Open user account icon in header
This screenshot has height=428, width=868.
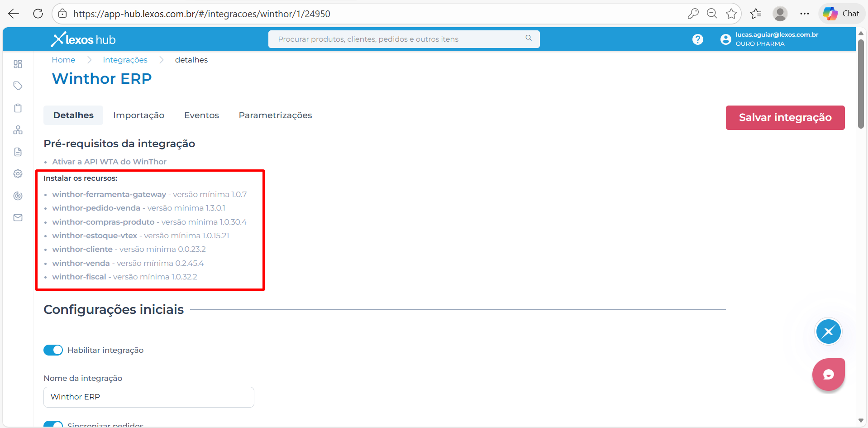coord(726,39)
